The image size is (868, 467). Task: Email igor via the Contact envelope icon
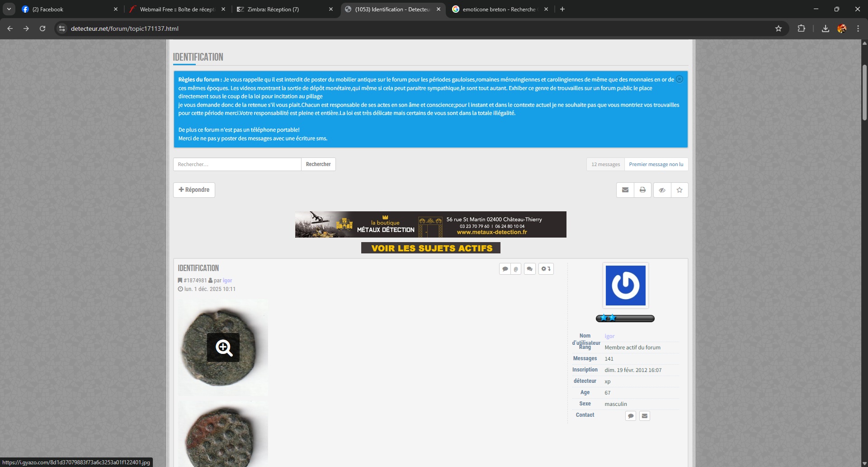(x=645, y=416)
